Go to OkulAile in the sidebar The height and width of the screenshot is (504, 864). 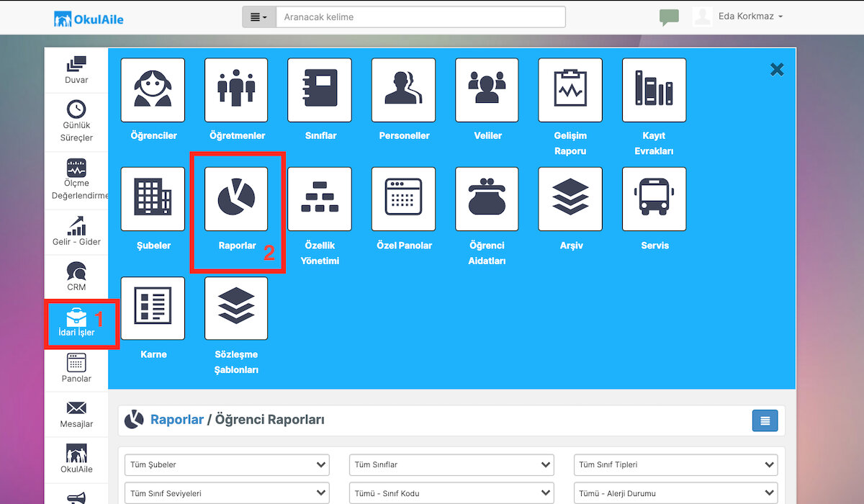(76, 459)
